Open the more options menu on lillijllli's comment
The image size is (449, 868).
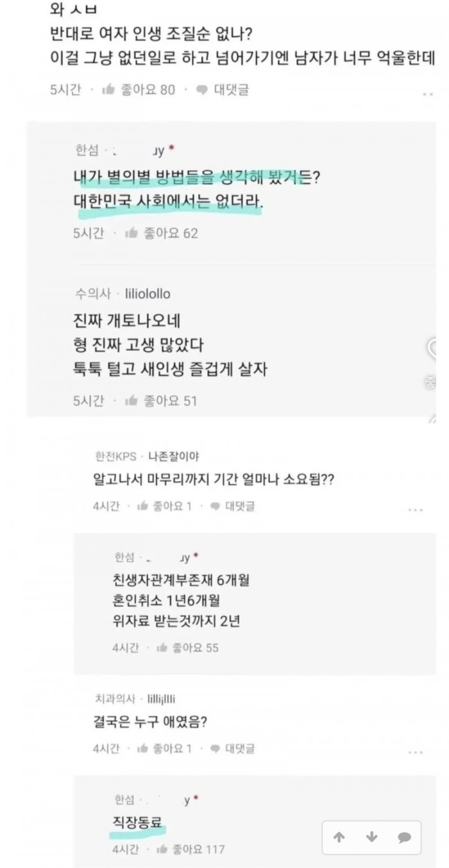coord(416,751)
